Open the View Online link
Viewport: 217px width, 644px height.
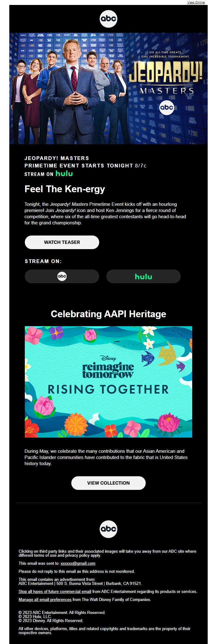[196, 2]
